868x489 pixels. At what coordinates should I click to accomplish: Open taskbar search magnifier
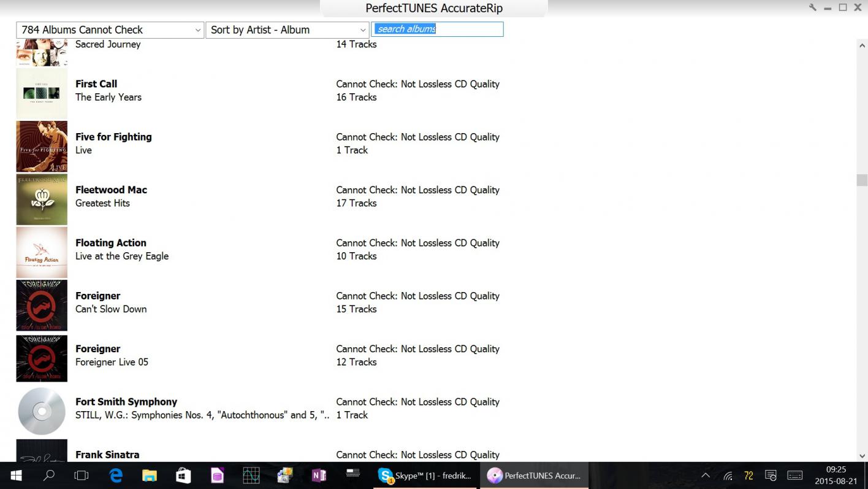pyautogui.click(x=48, y=476)
